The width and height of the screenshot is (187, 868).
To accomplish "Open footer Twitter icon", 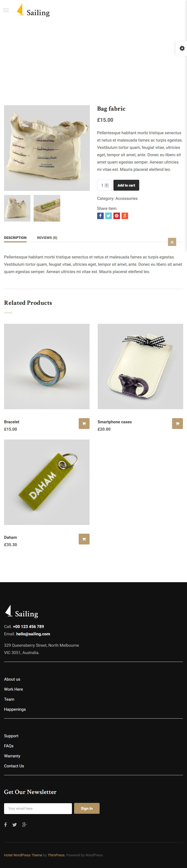I will 14,825.
